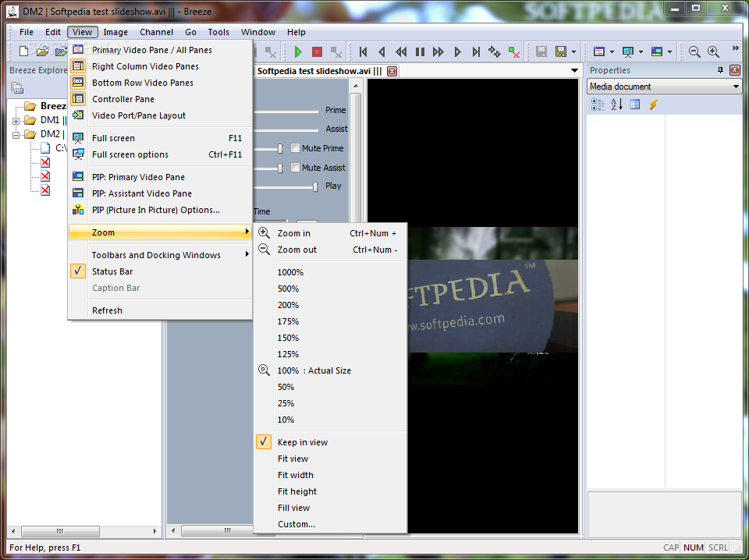
Task: Click the full screen monitor toolbar icon
Action: [627, 51]
